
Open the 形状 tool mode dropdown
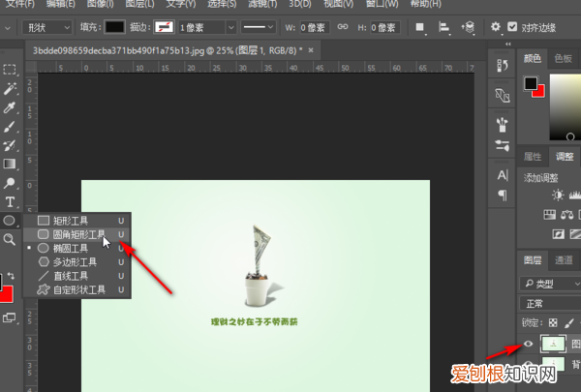point(46,27)
